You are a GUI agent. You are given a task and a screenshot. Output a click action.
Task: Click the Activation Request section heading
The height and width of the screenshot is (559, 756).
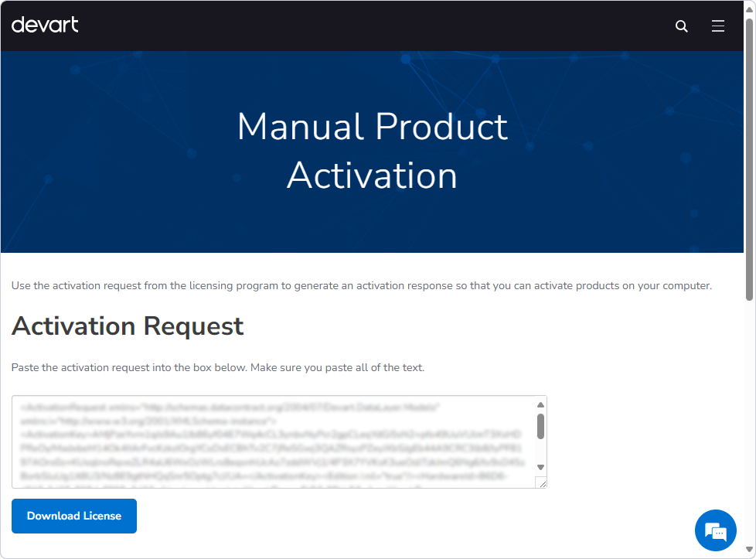tap(127, 326)
